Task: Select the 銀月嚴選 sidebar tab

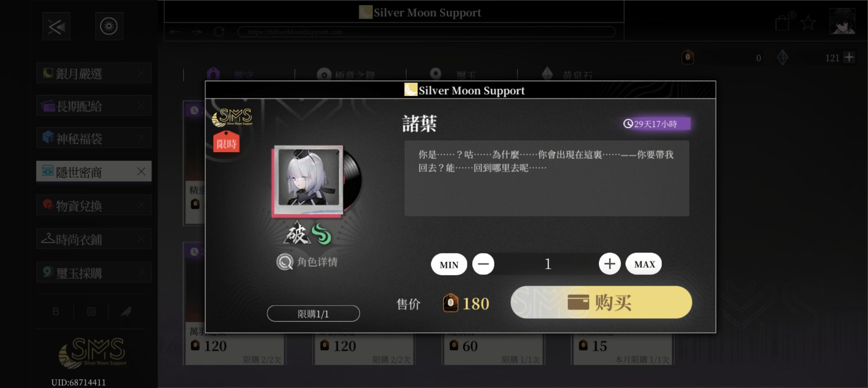Action: (x=94, y=73)
